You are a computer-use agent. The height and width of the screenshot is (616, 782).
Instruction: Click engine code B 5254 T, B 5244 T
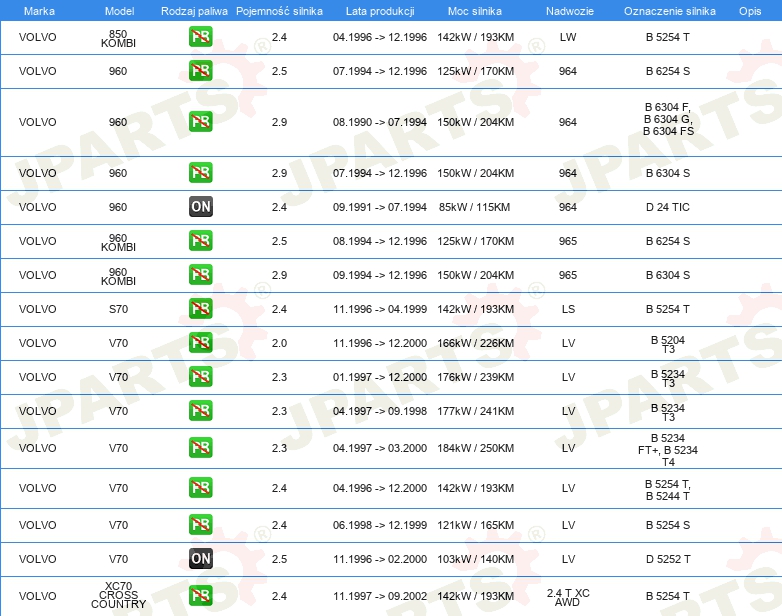(668, 490)
